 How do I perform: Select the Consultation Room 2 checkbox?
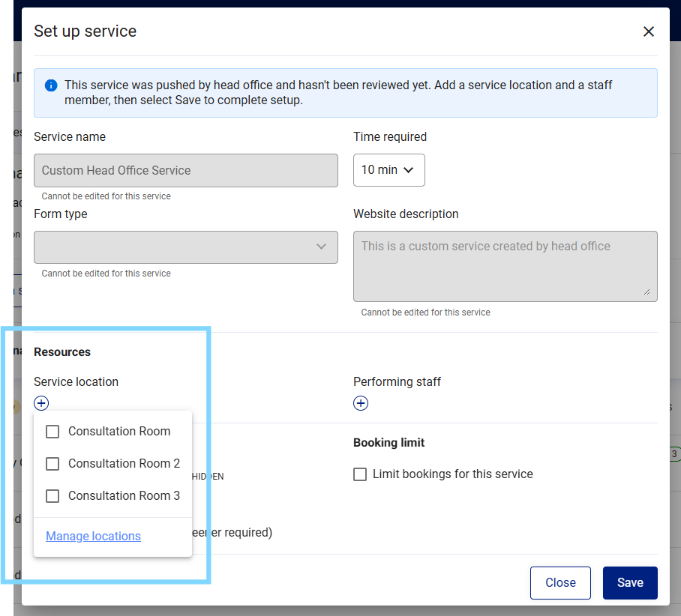52,464
